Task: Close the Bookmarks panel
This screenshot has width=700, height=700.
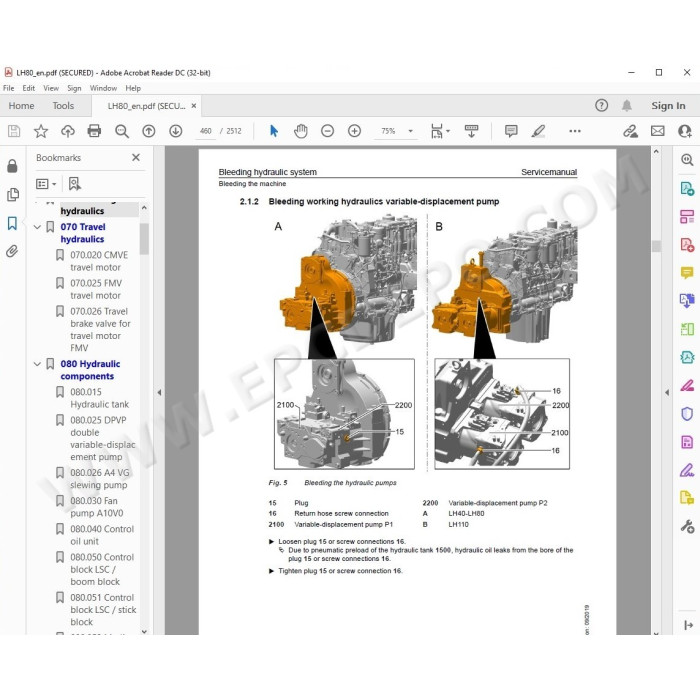Action: pos(136,158)
